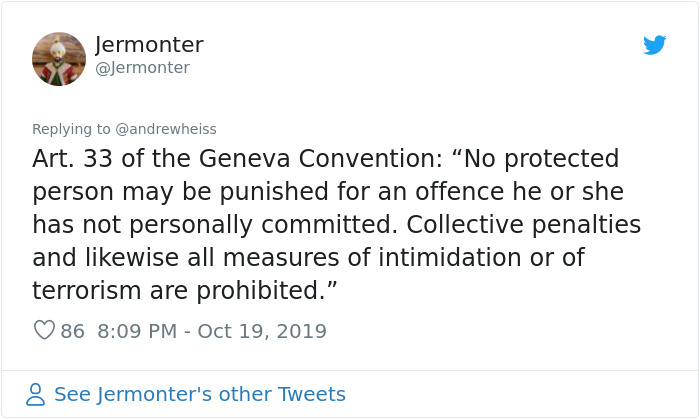Click the word 'prohibited' ending the tweet
This screenshot has height=419, width=700.
pyautogui.click(x=271, y=290)
